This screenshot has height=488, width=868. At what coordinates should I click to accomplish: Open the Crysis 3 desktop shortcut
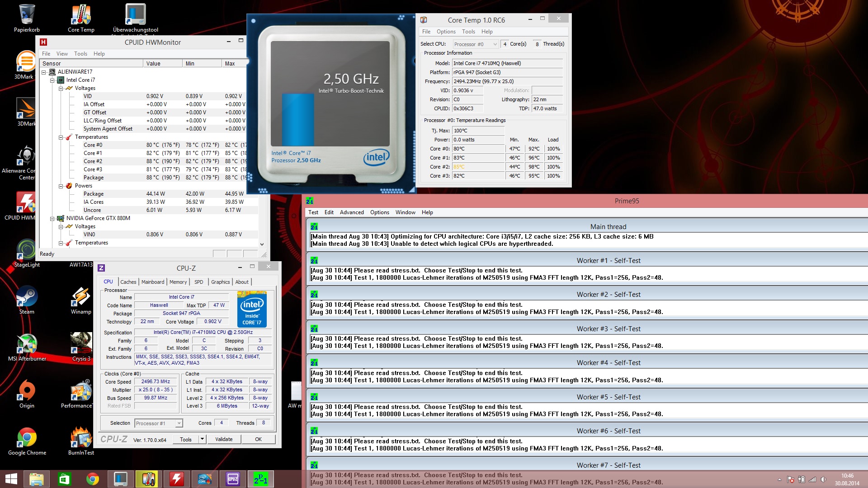coord(81,347)
